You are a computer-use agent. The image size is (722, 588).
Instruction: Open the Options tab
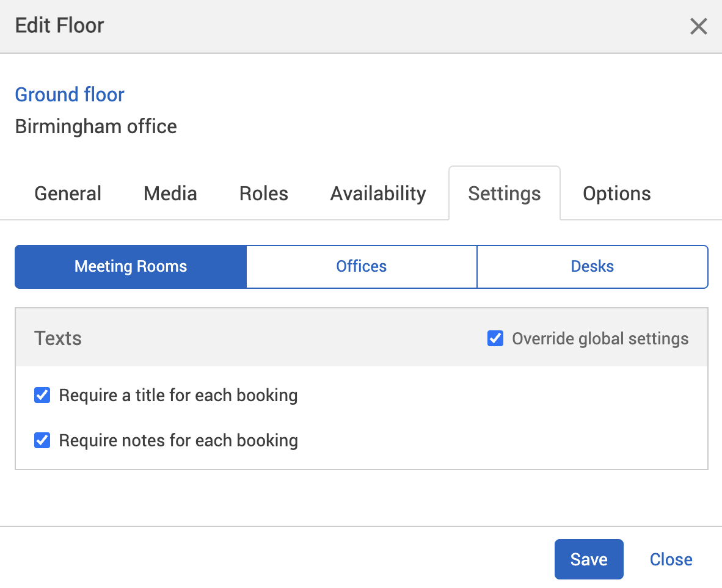(x=616, y=193)
